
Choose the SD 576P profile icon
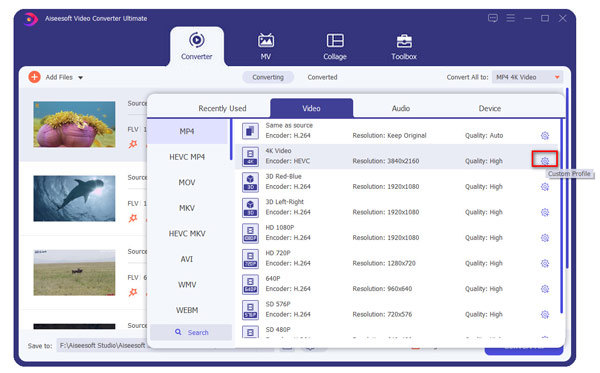click(x=250, y=310)
